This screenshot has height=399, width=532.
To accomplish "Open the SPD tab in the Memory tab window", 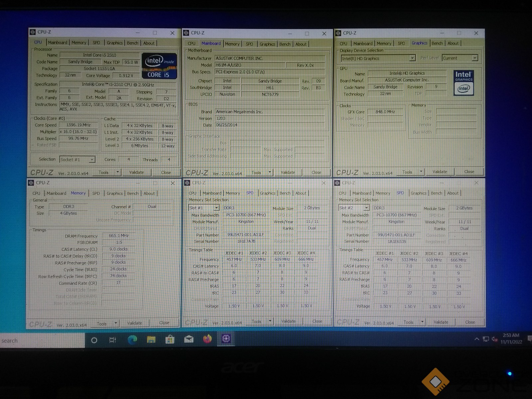I will [x=96, y=193].
